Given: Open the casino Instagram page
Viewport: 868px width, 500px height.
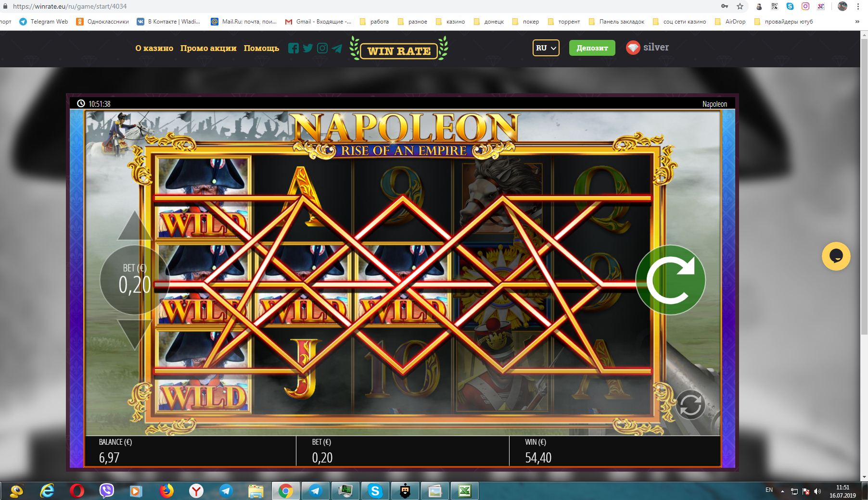Looking at the screenshot, I should (x=322, y=48).
